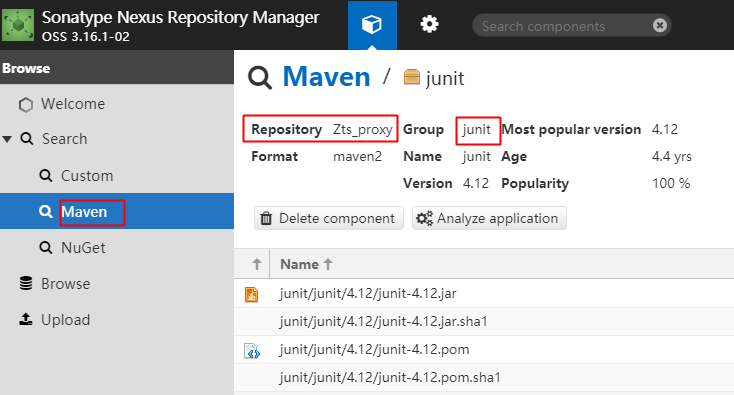
Task: Click the Maven breadcrumb link
Action: (326, 77)
